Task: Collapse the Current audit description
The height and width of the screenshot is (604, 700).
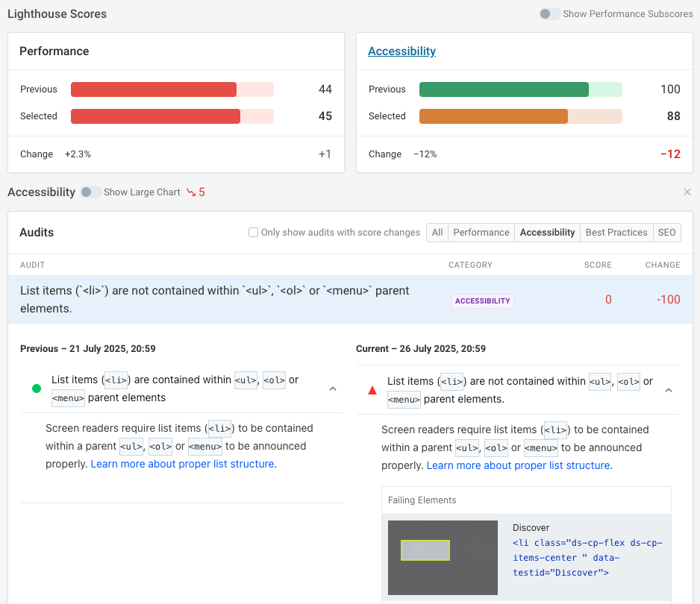Action: (669, 389)
